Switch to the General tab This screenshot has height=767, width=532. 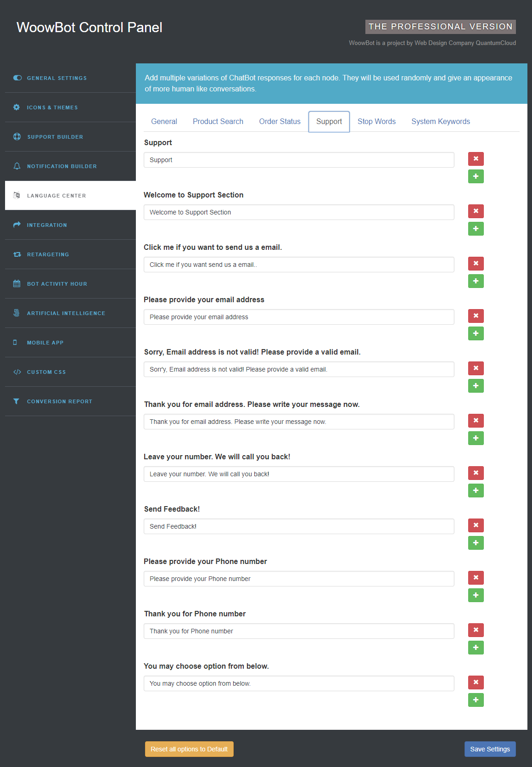click(x=164, y=121)
